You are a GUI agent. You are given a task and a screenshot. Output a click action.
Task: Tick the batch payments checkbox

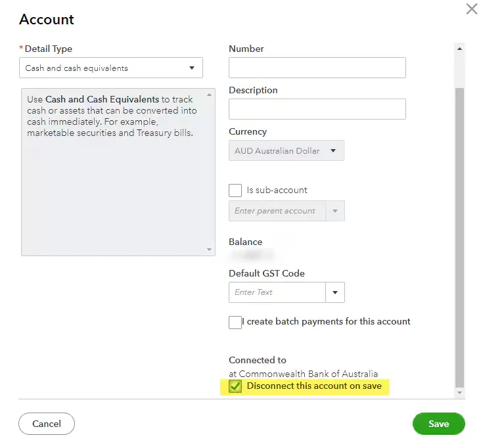coord(235,322)
